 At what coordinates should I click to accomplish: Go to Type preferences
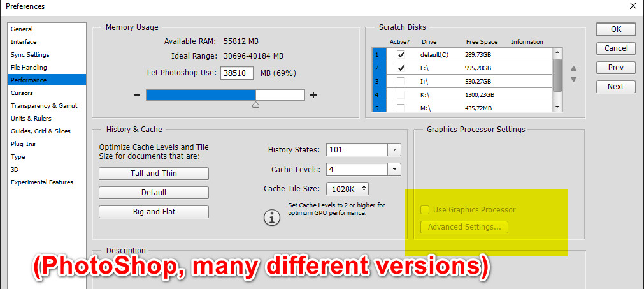(18, 157)
